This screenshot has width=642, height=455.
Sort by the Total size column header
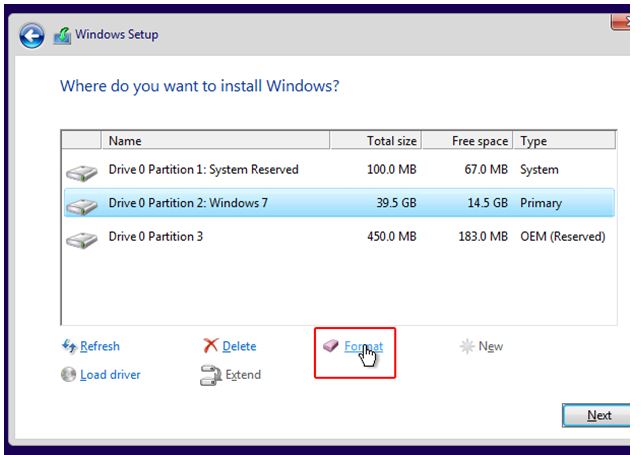tap(376, 140)
